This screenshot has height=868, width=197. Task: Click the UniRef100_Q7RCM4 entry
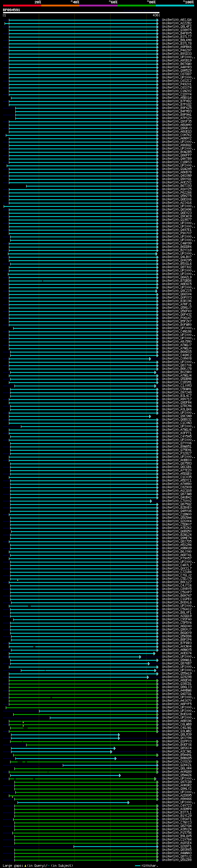[176, 406]
